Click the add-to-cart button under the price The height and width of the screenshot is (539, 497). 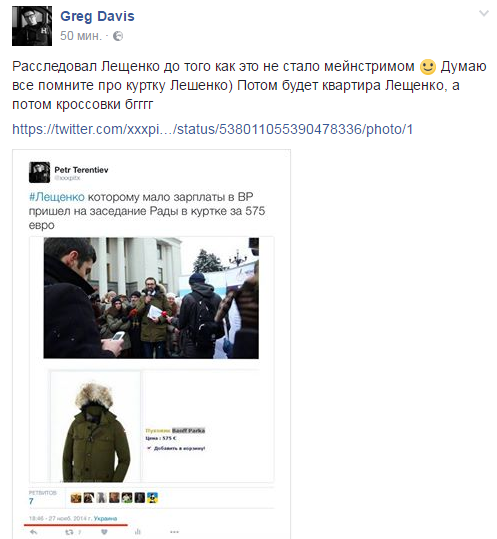click(x=176, y=448)
